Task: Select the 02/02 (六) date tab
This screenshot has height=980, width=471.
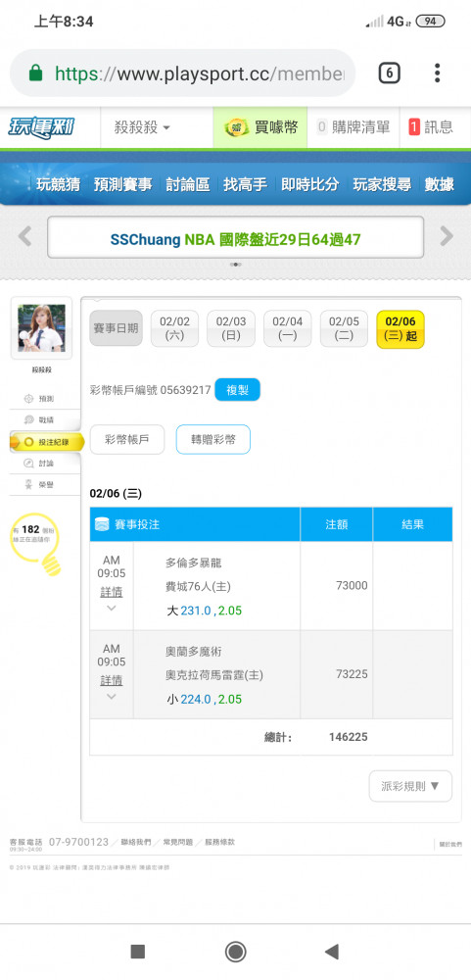Action: (x=175, y=328)
